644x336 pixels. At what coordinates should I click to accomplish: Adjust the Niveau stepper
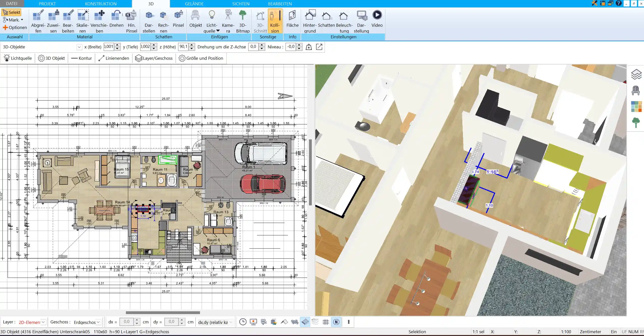point(299,47)
